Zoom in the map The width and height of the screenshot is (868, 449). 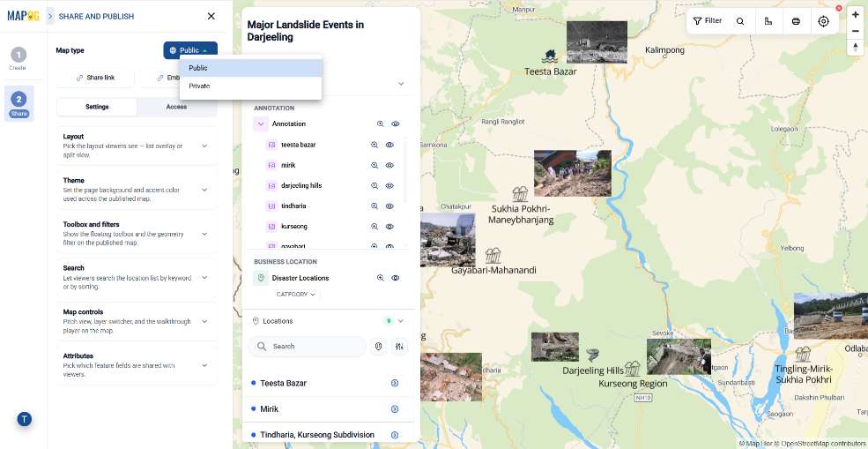click(x=856, y=15)
